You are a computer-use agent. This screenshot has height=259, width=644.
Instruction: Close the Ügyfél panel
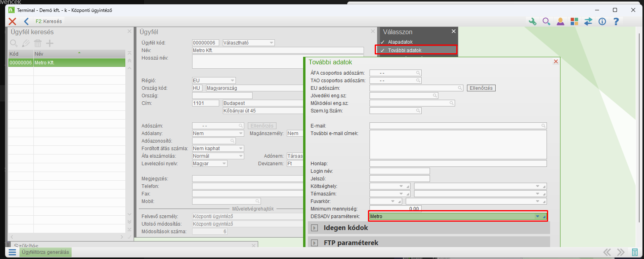point(373,31)
